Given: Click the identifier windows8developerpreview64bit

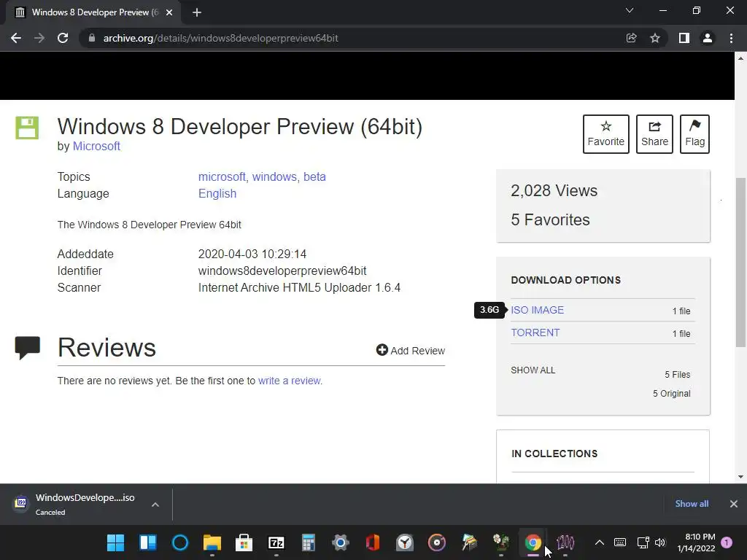Looking at the screenshot, I should click(x=282, y=271).
